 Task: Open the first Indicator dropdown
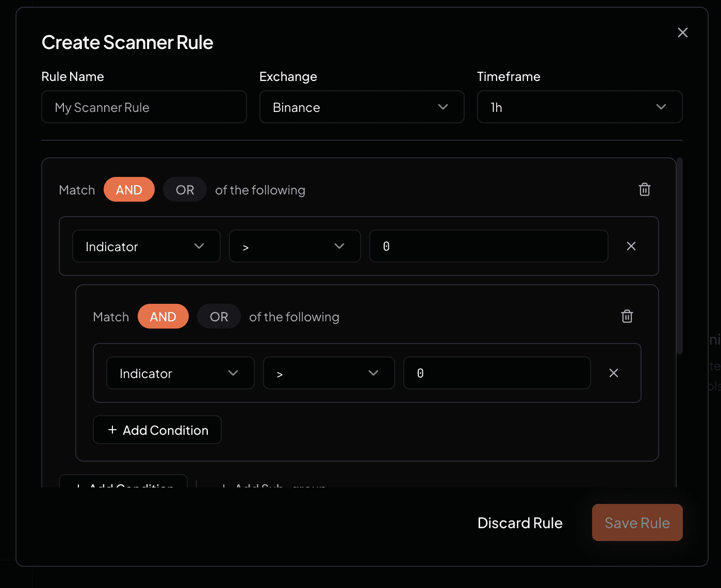tap(146, 246)
